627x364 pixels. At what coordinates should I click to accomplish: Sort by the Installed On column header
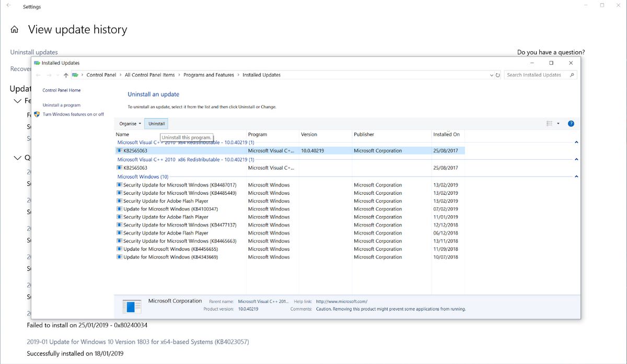pos(447,134)
